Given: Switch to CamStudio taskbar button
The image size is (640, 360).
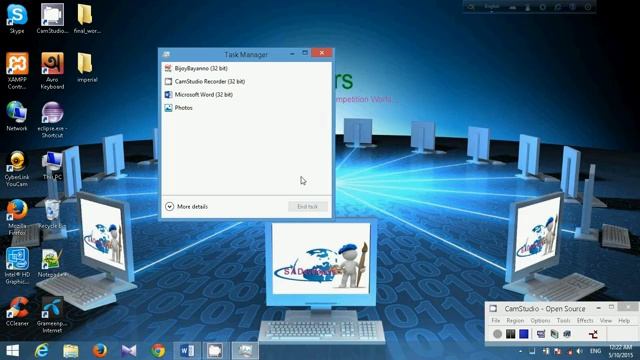Looking at the screenshot, I should [215, 351].
